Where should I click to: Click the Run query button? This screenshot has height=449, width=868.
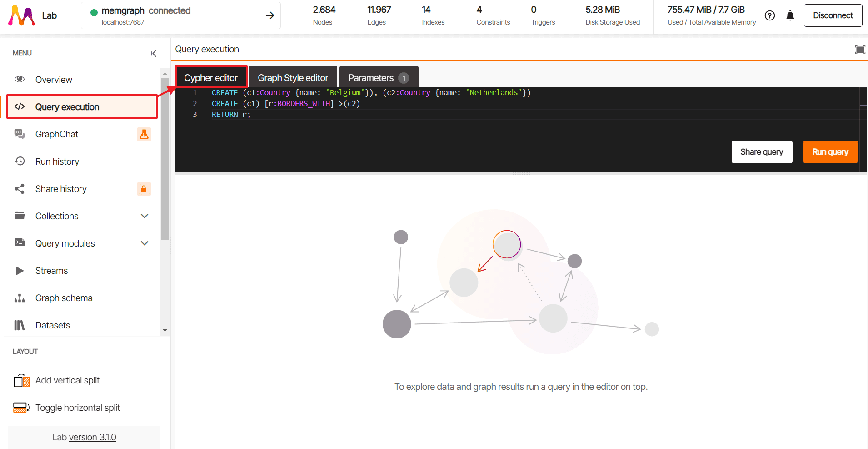pos(830,152)
